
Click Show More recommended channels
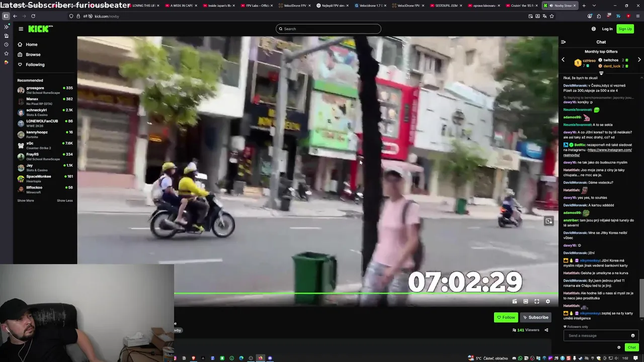click(x=26, y=201)
